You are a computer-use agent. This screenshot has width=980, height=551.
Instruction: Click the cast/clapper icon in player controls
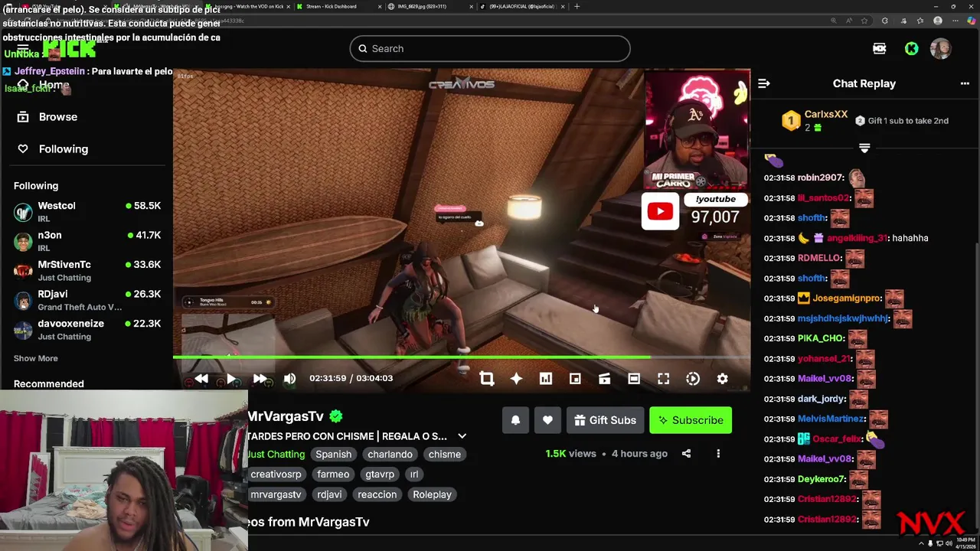[604, 378]
